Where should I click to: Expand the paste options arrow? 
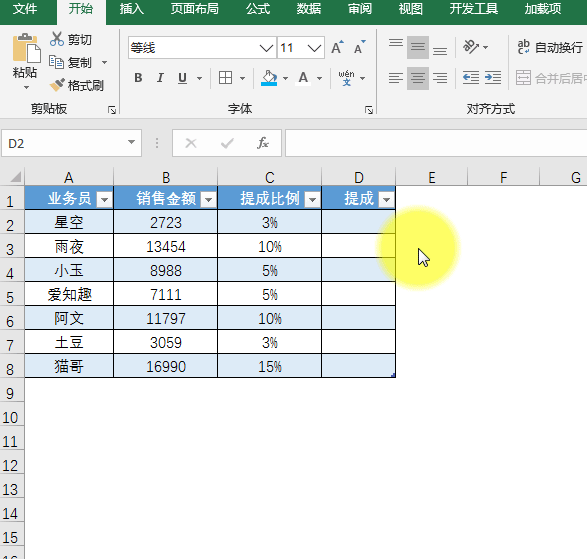26,88
